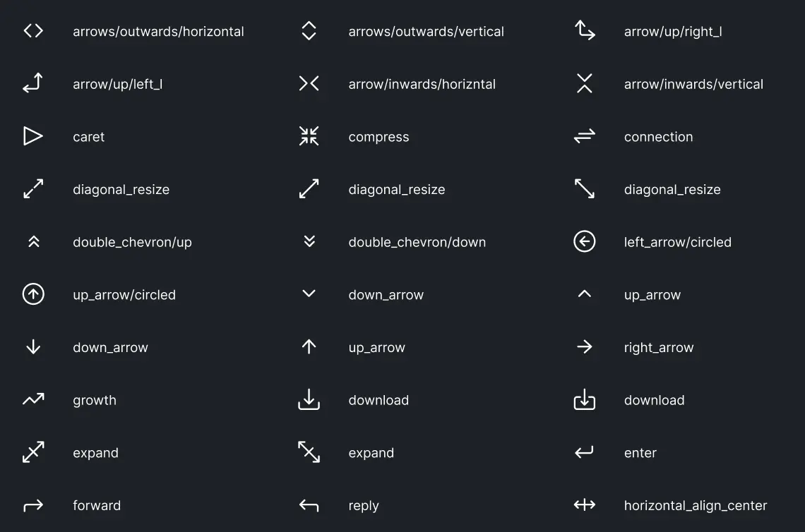Click the arrow/up/right_l icon
This screenshot has width=805, height=532.
point(585,31)
